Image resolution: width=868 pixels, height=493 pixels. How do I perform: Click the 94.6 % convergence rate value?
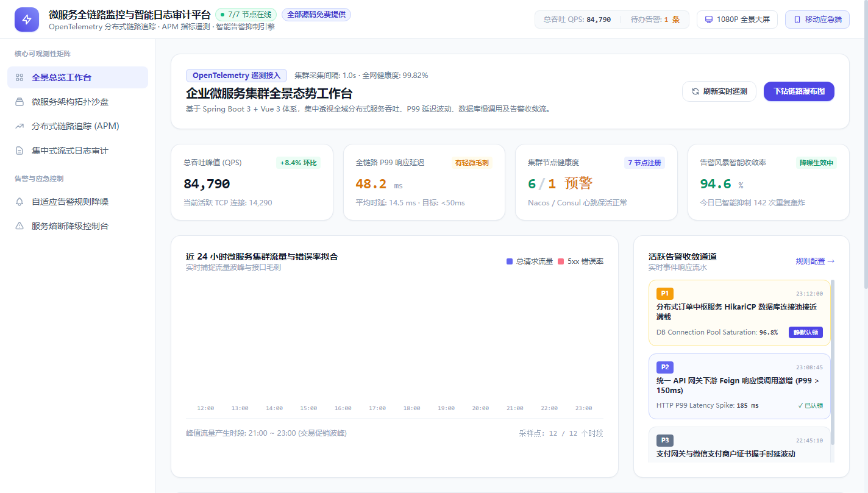pos(722,184)
